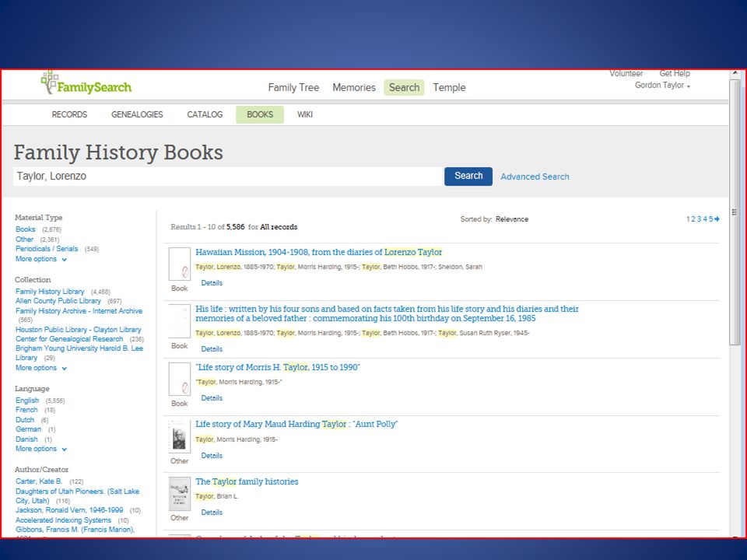Open thumbnail of His life book
The width and height of the screenshot is (747, 560).
tap(180, 321)
